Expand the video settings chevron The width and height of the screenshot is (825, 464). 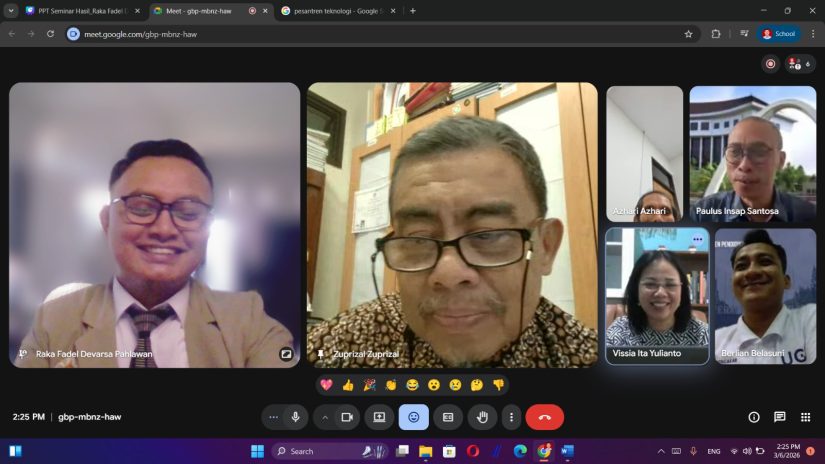(x=325, y=417)
